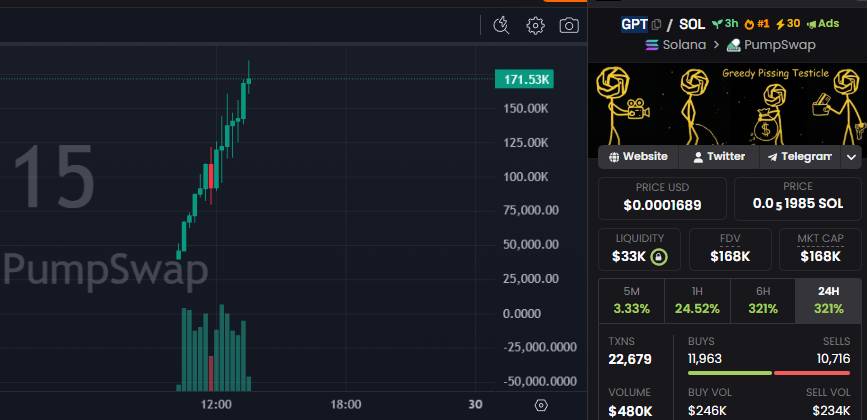Image resolution: width=867 pixels, height=420 pixels.
Task: Click the 18:00 time axis label
Action: pyautogui.click(x=346, y=405)
